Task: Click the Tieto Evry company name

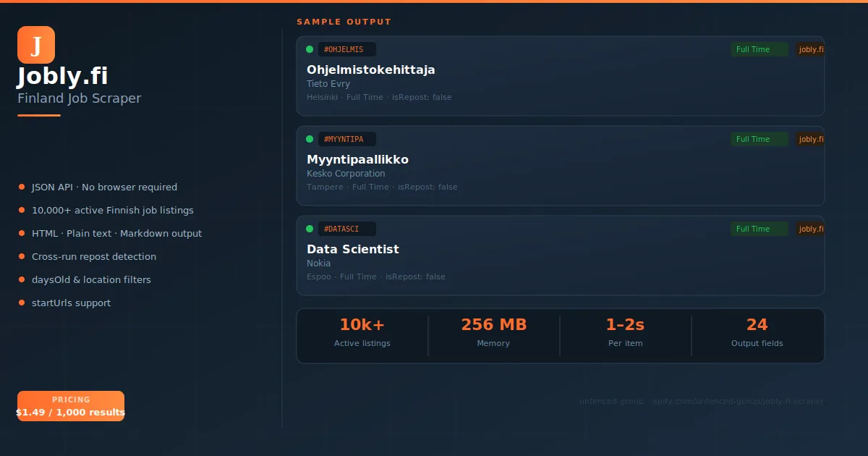Action: point(328,84)
